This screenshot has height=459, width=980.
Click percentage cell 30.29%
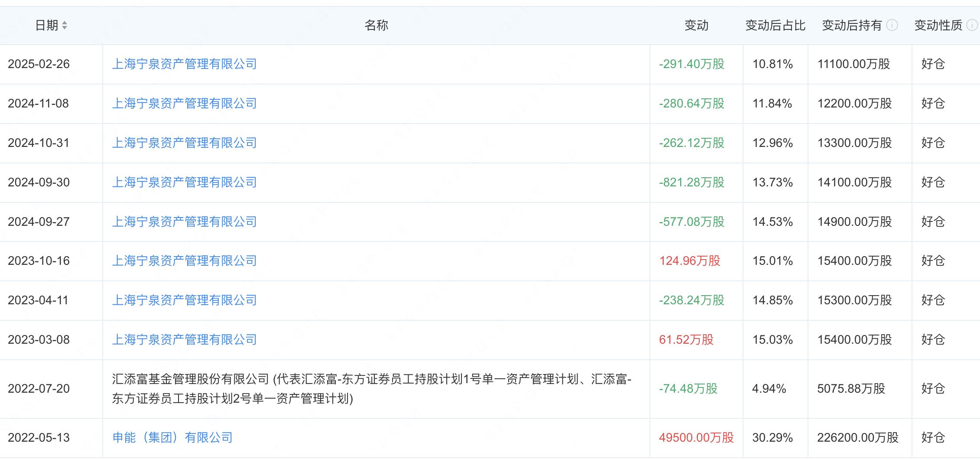(x=772, y=438)
